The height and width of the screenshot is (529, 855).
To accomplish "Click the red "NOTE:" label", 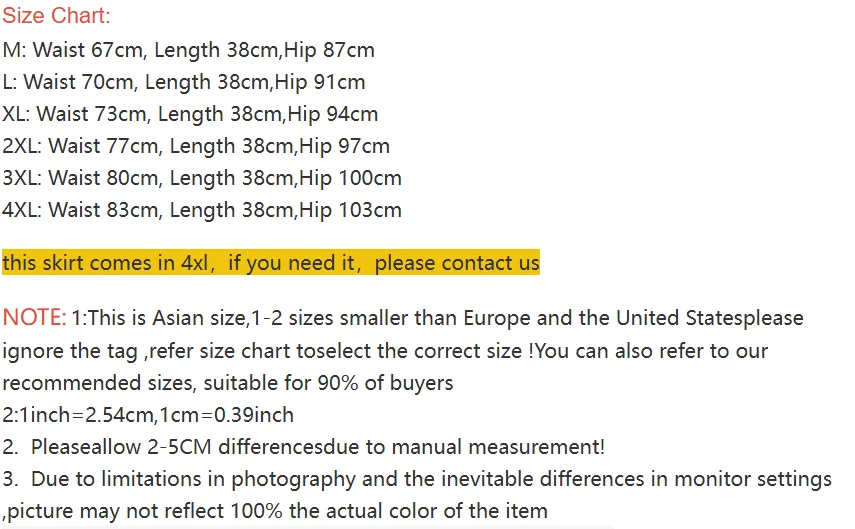I will (x=34, y=318).
